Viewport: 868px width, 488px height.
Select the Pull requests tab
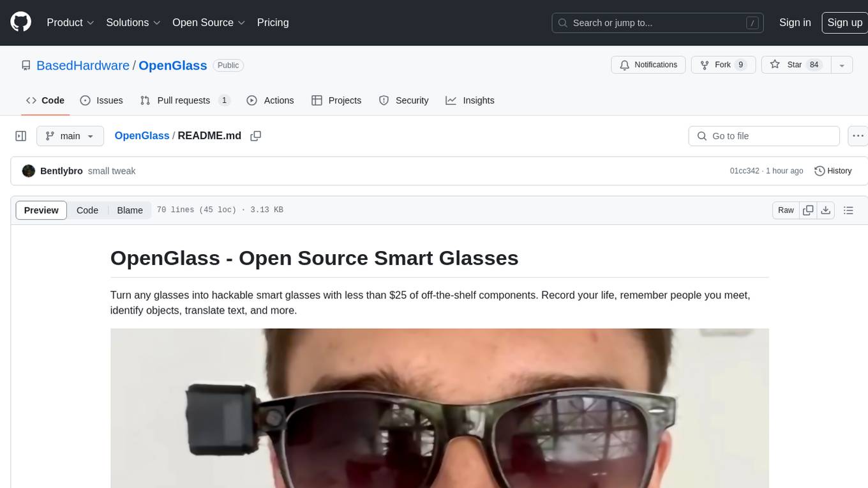pos(185,100)
